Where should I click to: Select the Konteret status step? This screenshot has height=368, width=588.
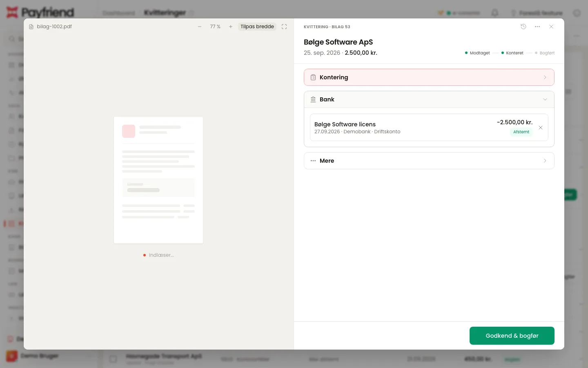[x=512, y=53]
